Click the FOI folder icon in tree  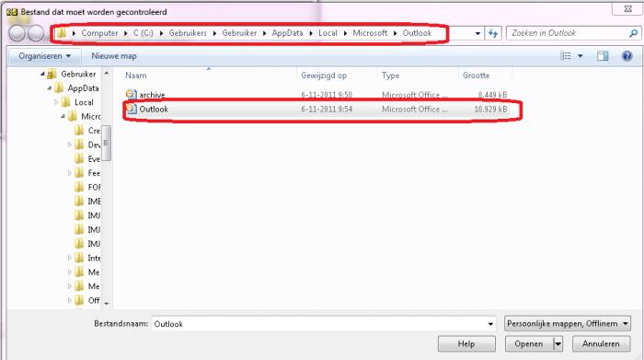click(x=79, y=188)
